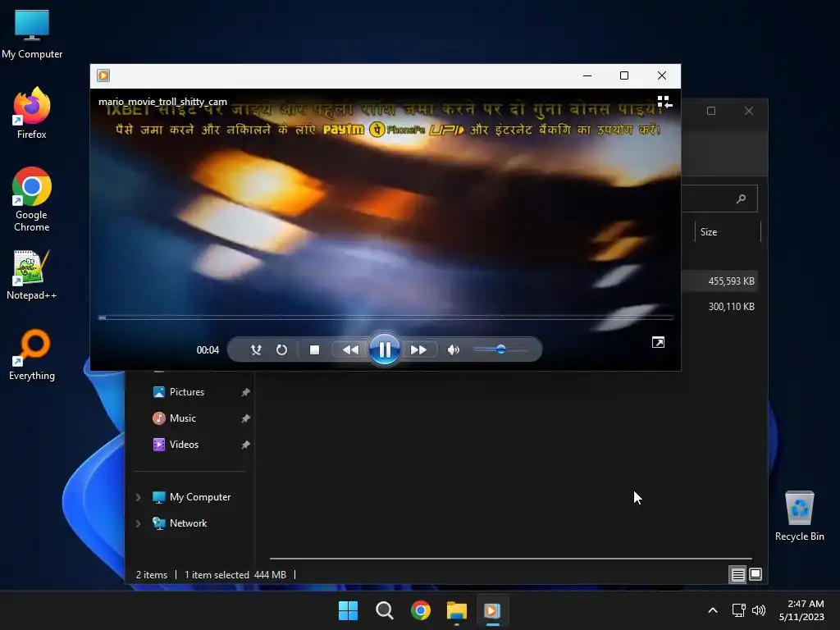Expand the Network tree node

coord(138,523)
